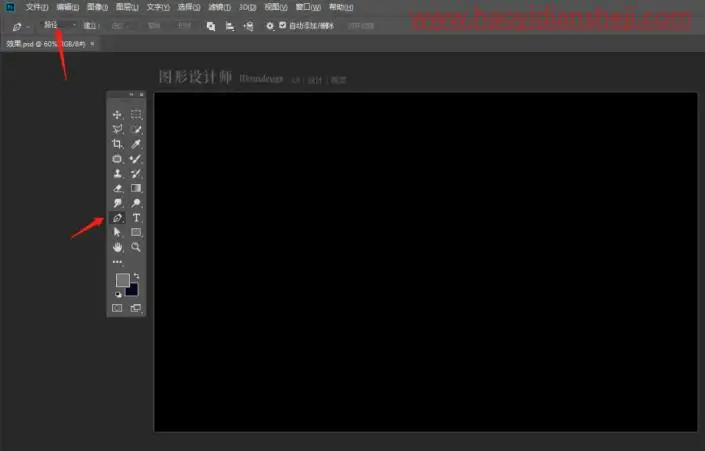Screen dimensions: 705x451
Task: Select the Smudge tool
Action: (117, 203)
